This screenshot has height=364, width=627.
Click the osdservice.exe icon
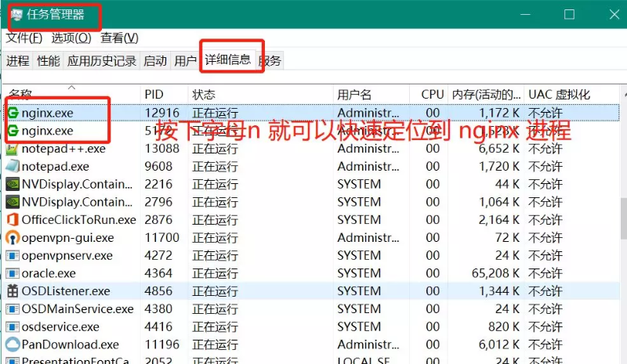pyautogui.click(x=13, y=327)
